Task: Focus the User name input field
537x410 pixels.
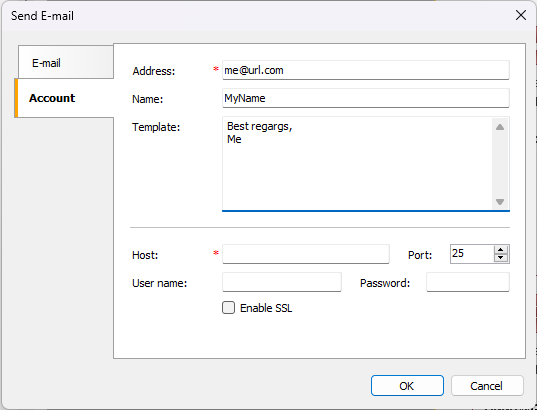Action: 282,282
